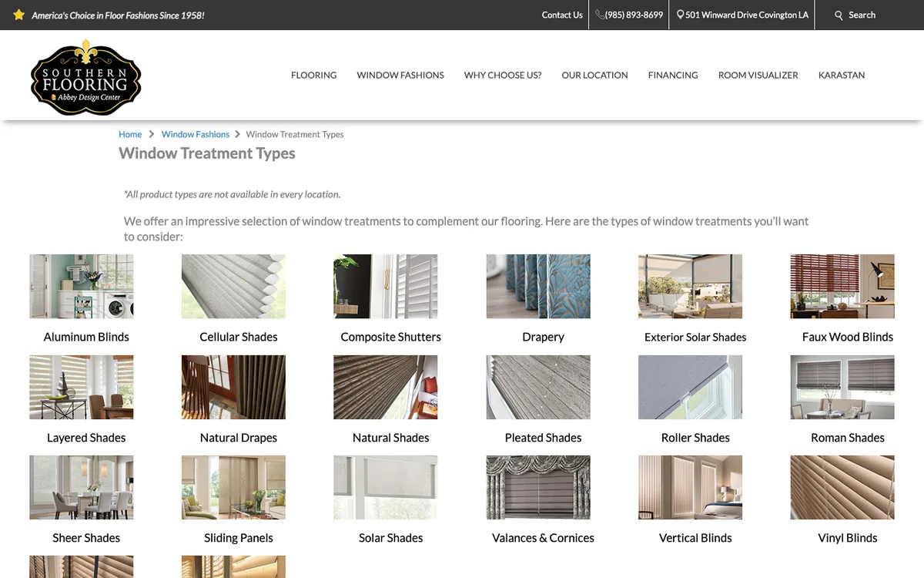This screenshot has height=578, width=924.
Task: Open the Natural Shades thumbnail image
Action: (386, 387)
